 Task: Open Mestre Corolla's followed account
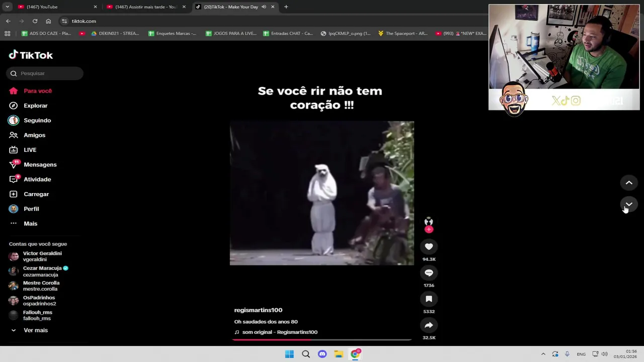point(34,286)
